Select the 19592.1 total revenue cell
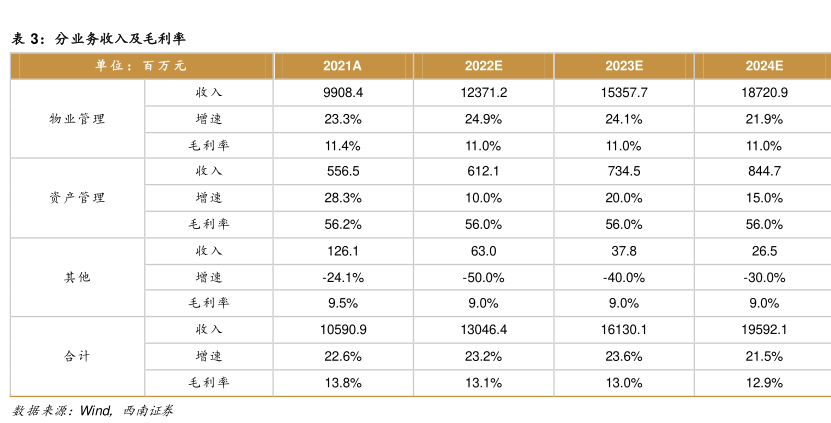831x423 pixels. click(x=764, y=329)
